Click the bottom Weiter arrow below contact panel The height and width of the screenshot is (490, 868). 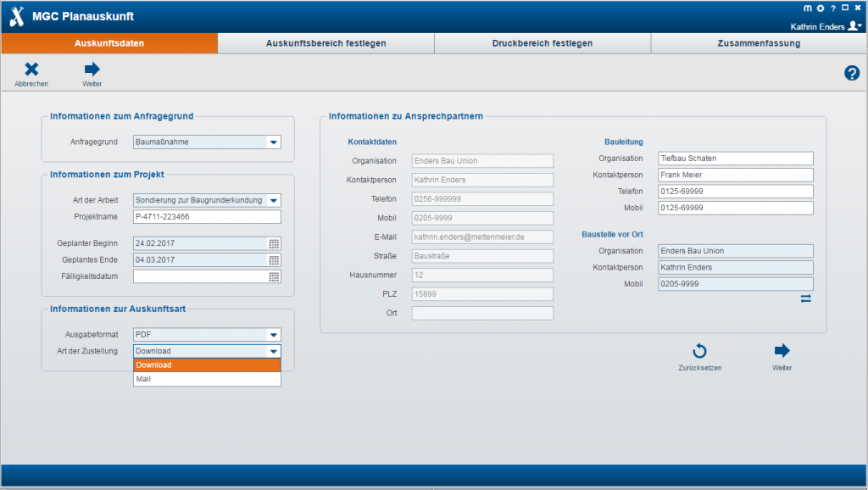pos(782,351)
